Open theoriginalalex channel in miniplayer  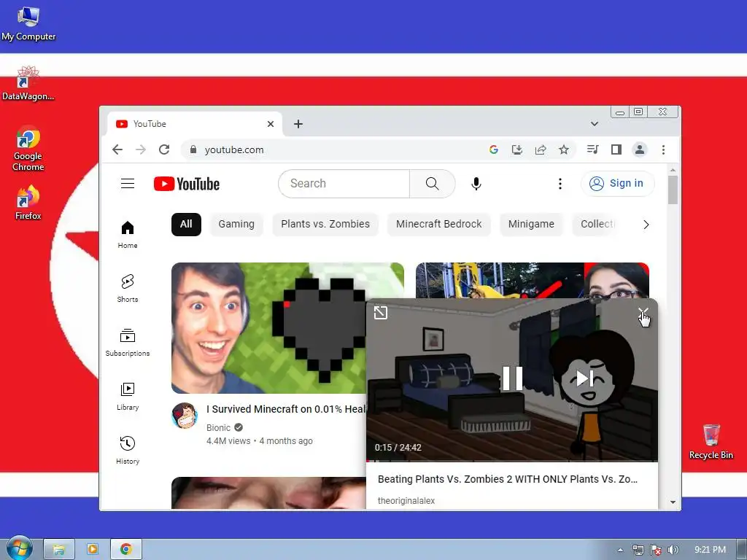point(406,500)
